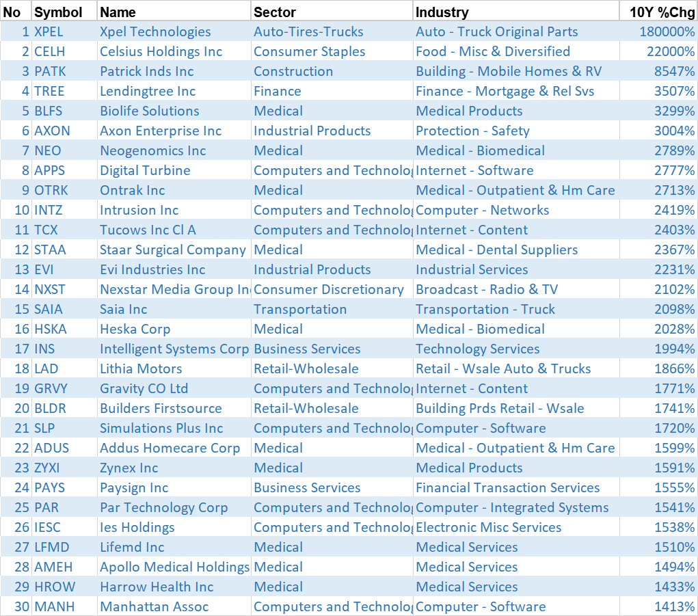
Task: Select the Internet - Software industry cell
Action: [516, 170]
